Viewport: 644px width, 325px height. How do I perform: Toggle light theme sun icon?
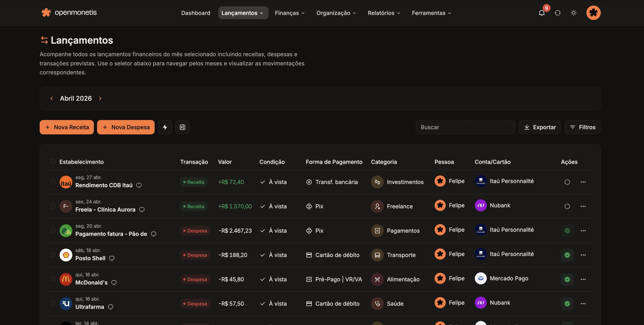573,13
